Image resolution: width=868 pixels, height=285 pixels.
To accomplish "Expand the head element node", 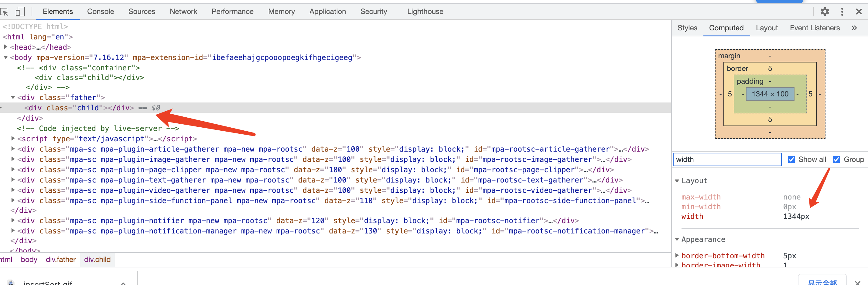I will pos(6,47).
